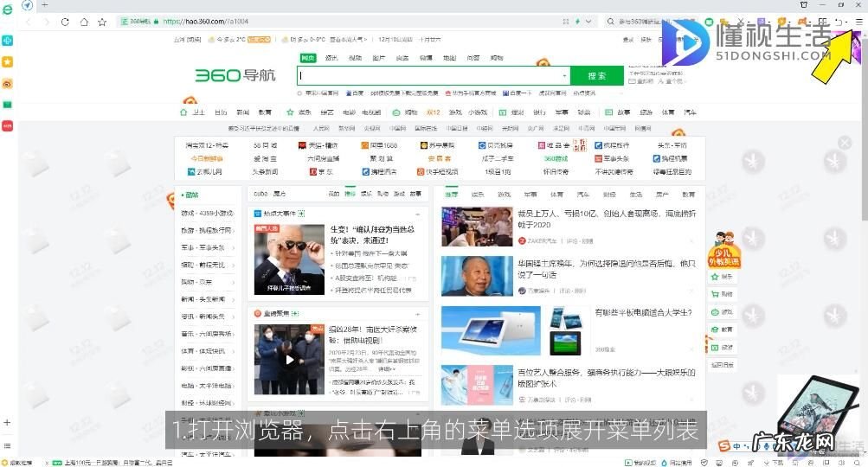Open the red icon in left sidebar
The width and height of the screenshot is (868, 467).
[7, 126]
